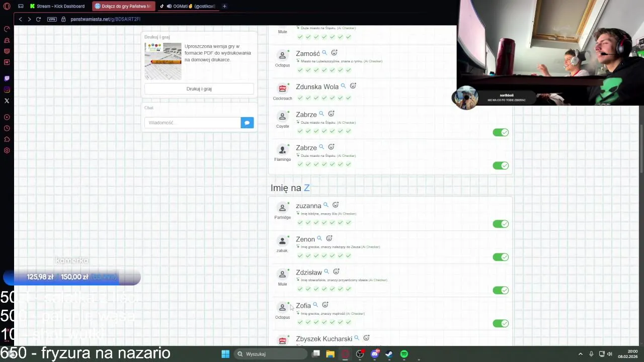This screenshot has width=644, height=362.
Task: Toggle acceptance switch for Zenon
Action: pyautogui.click(x=501, y=257)
